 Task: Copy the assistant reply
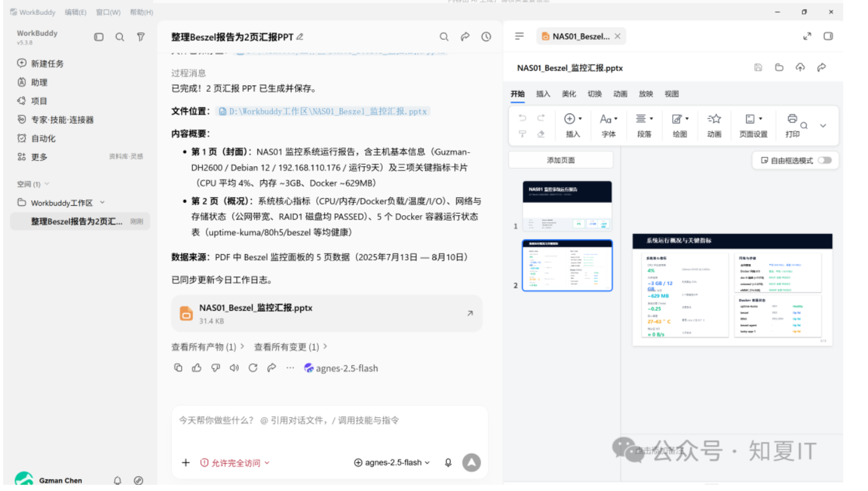pyautogui.click(x=179, y=368)
